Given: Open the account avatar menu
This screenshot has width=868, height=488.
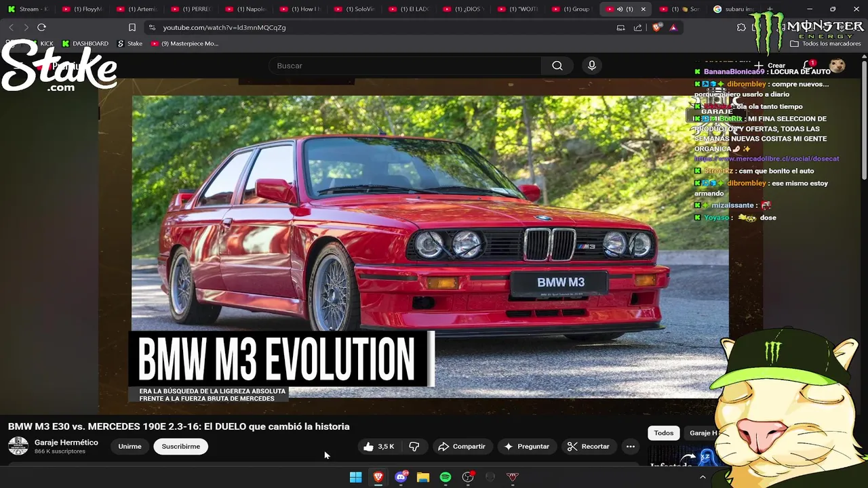Looking at the screenshot, I should pyautogui.click(x=837, y=66).
